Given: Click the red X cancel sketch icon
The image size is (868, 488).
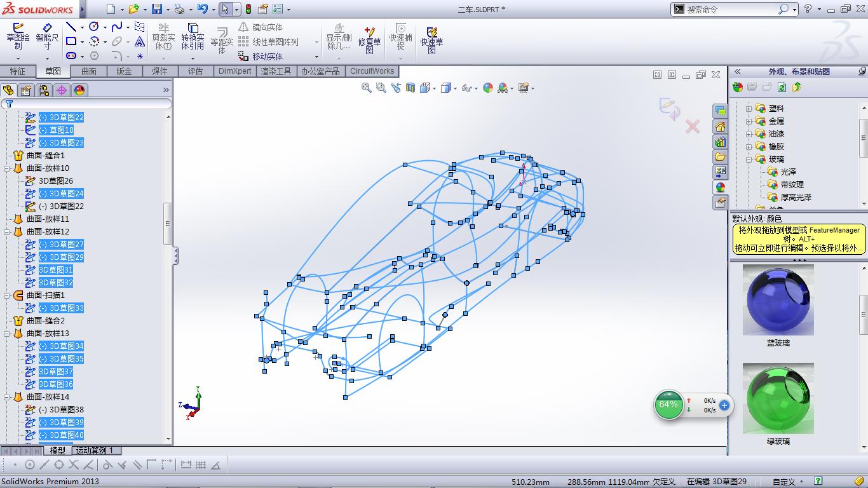Looking at the screenshot, I should coord(693,126).
